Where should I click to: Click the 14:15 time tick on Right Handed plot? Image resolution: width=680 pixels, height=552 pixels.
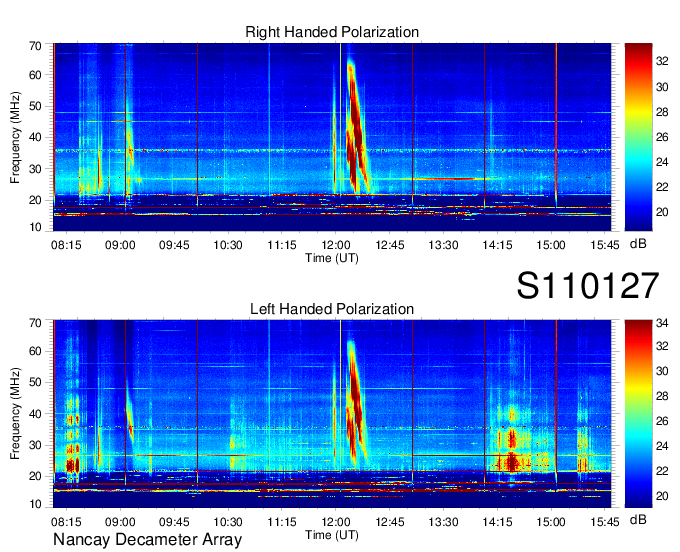click(497, 245)
